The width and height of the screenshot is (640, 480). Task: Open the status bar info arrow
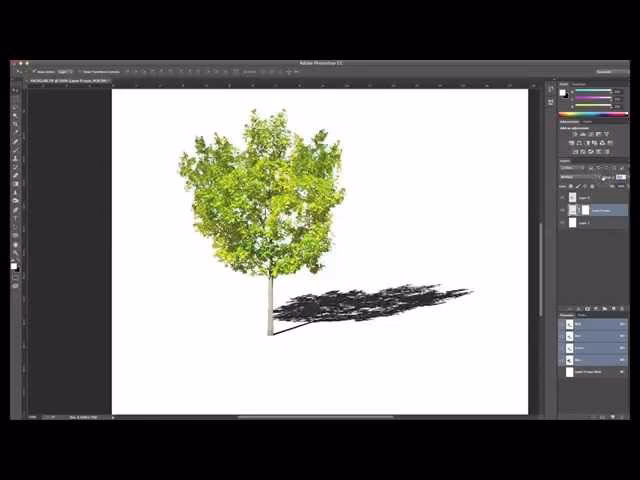pos(113,417)
